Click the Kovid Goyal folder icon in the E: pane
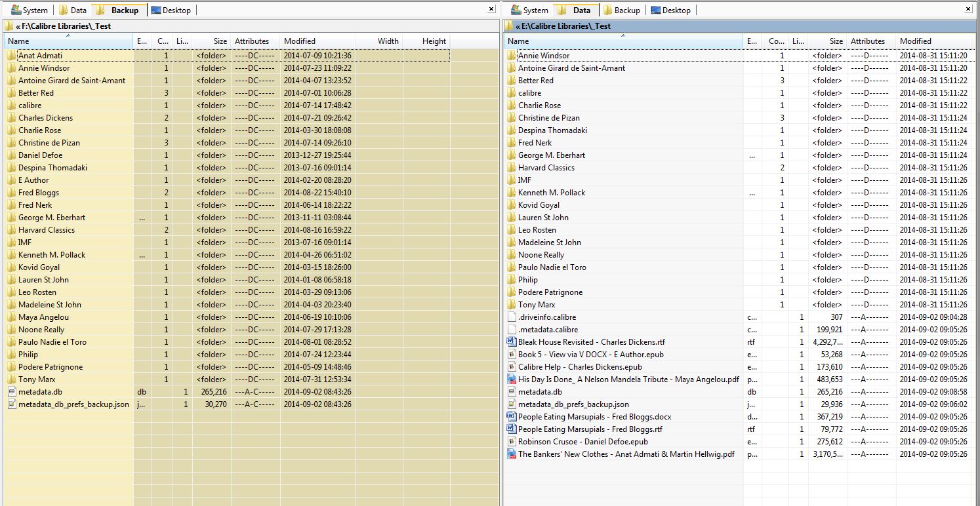This screenshot has width=980, height=506. click(512, 205)
